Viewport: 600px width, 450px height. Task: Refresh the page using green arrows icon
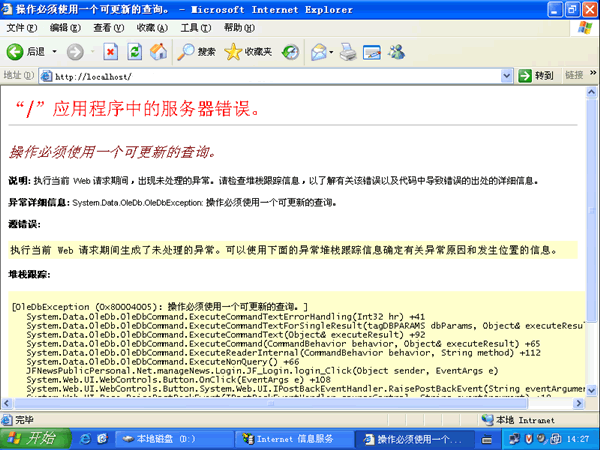click(135, 52)
